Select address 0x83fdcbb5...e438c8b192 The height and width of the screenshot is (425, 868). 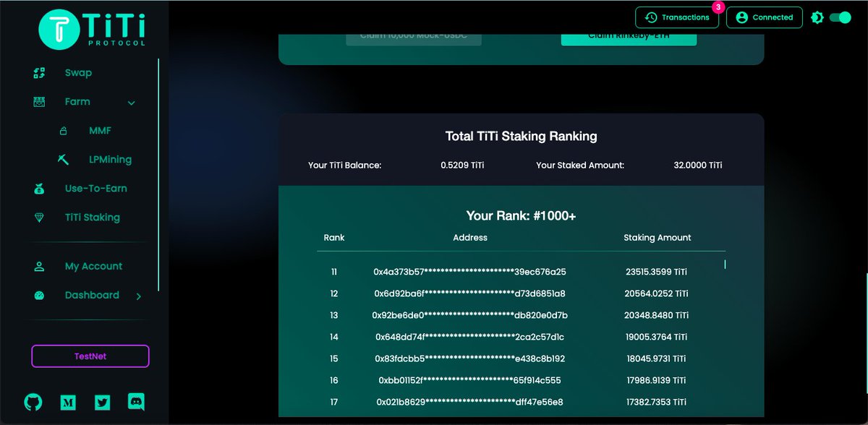(x=469, y=359)
